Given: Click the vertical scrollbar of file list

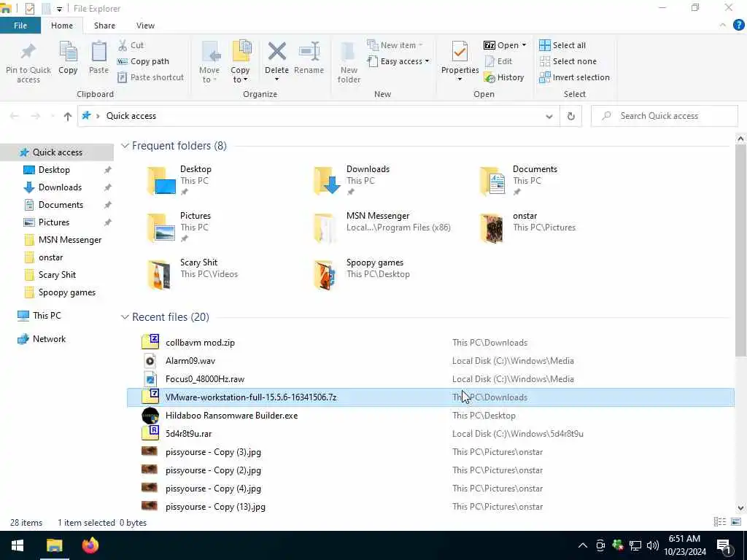Looking at the screenshot, I should (740, 250).
